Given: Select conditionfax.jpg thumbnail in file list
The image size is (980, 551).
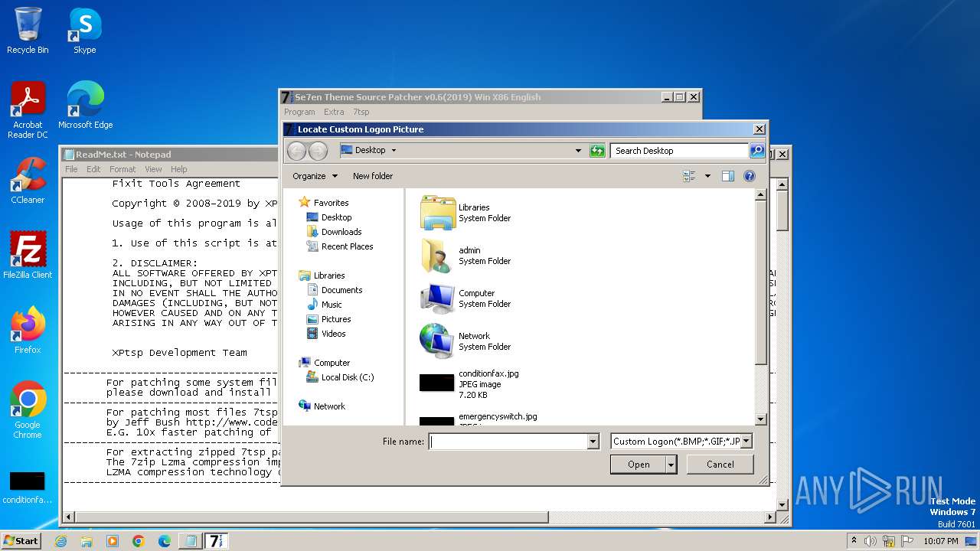Looking at the screenshot, I should point(437,383).
